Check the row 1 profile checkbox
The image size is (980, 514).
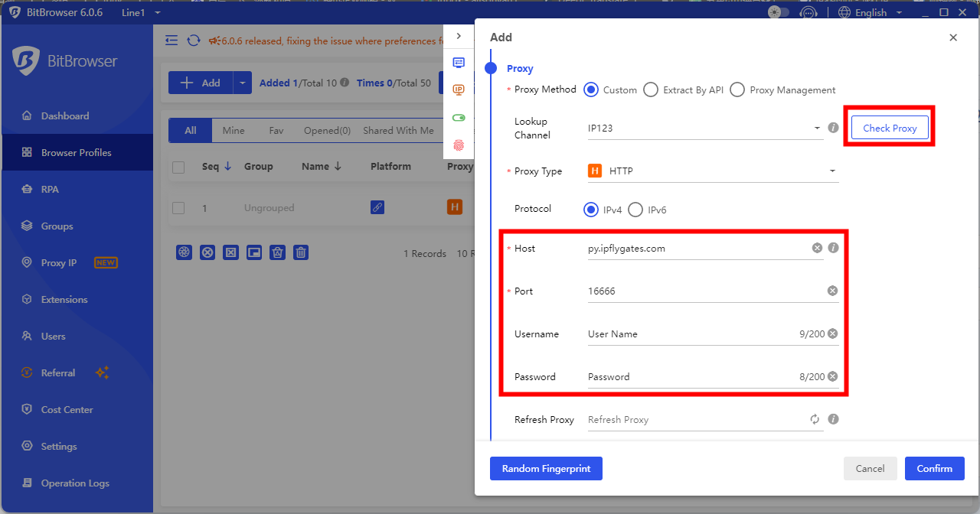click(x=178, y=207)
